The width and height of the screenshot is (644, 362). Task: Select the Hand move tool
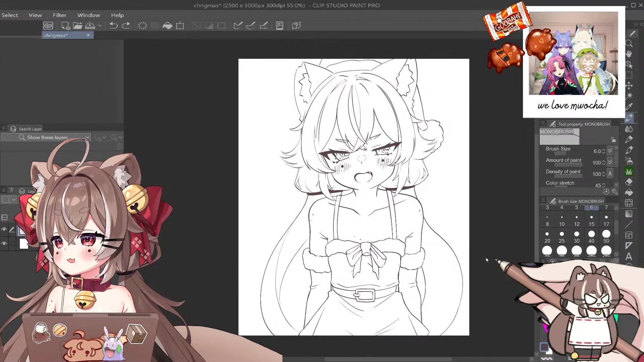(629, 54)
